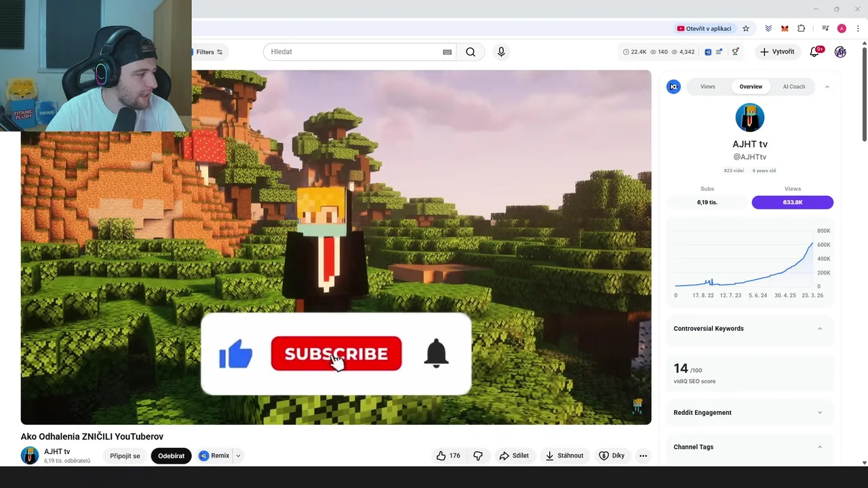Click Otevřít v aplikaci button
The image size is (868, 488).
(x=704, y=28)
